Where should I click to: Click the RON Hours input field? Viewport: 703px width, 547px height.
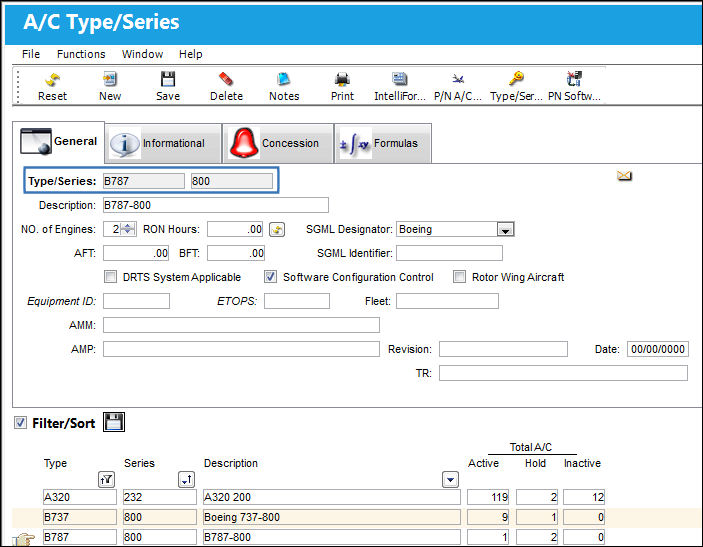(x=235, y=230)
